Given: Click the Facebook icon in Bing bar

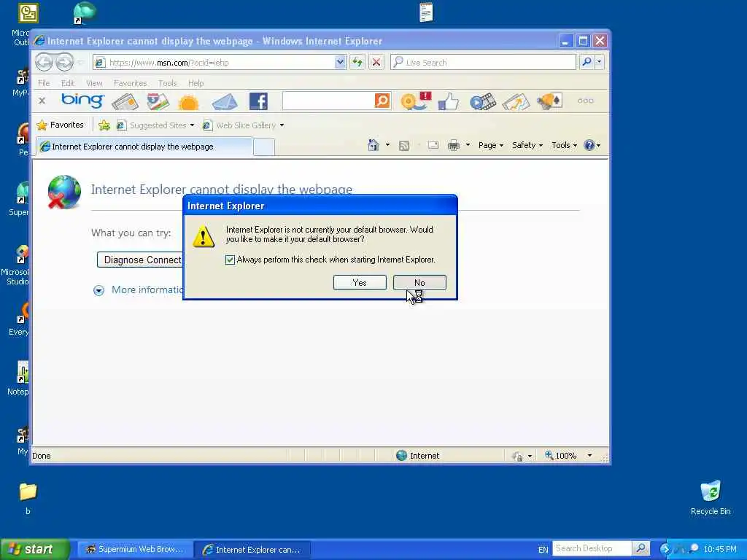Looking at the screenshot, I should point(258,101).
